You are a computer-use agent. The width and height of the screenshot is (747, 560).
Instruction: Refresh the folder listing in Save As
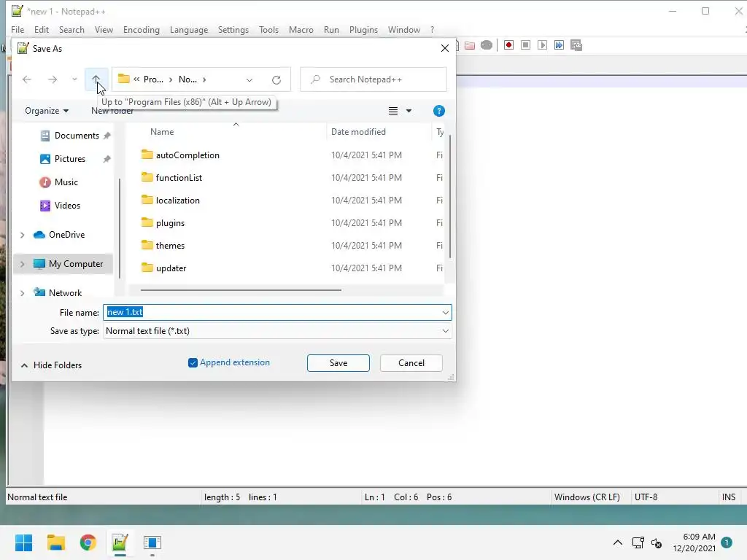pos(276,79)
